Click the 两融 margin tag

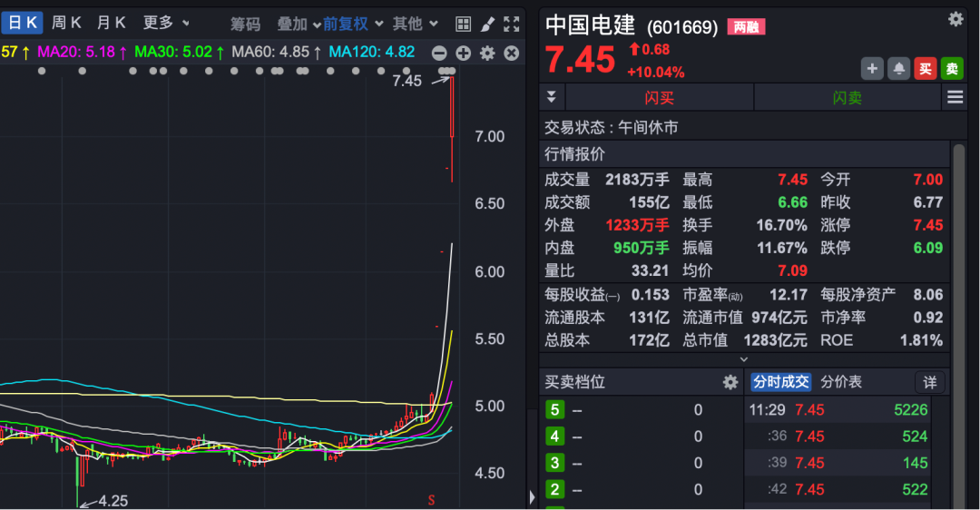746,27
